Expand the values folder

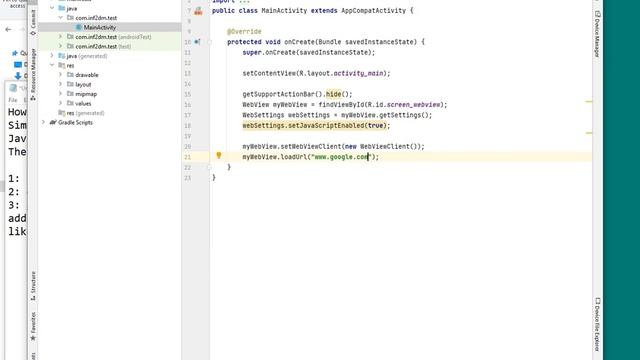point(60,103)
